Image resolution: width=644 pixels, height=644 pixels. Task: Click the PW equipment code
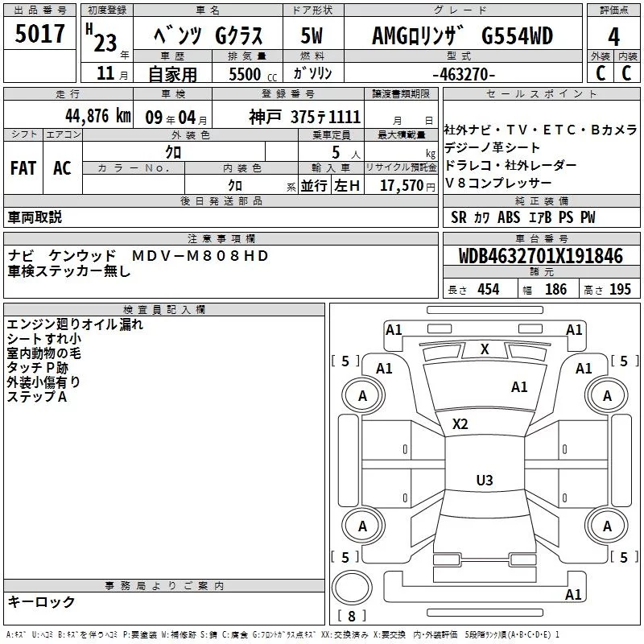coord(588,217)
